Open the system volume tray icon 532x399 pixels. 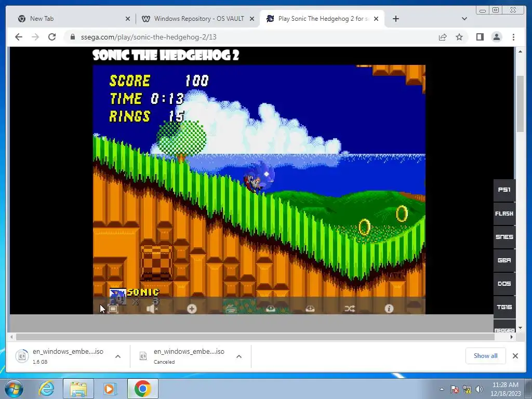(x=479, y=389)
